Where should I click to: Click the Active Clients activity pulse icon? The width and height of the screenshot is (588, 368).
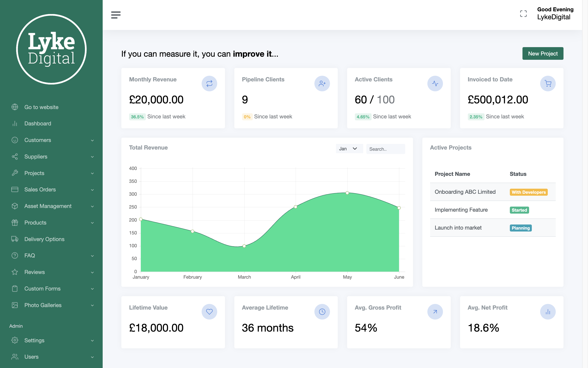tap(435, 84)
